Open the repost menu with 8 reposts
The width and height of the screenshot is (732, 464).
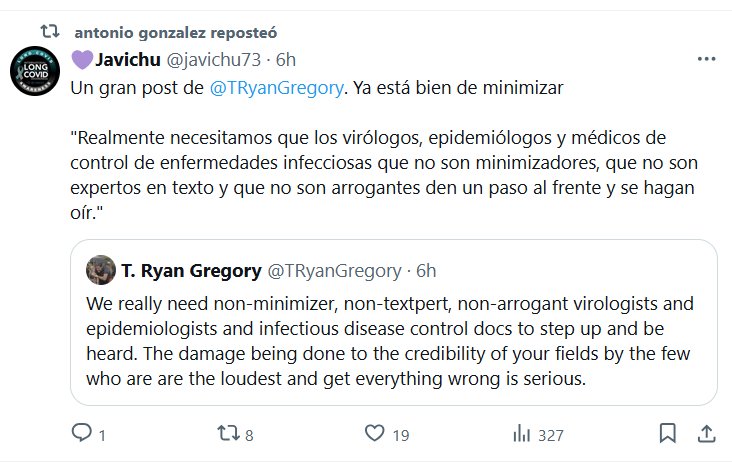(228, 434)
